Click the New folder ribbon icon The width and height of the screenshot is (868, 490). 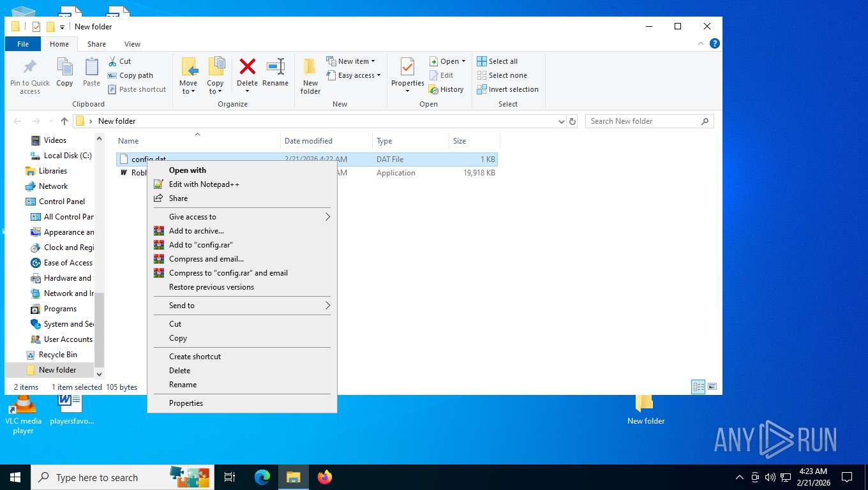[310, 67]
